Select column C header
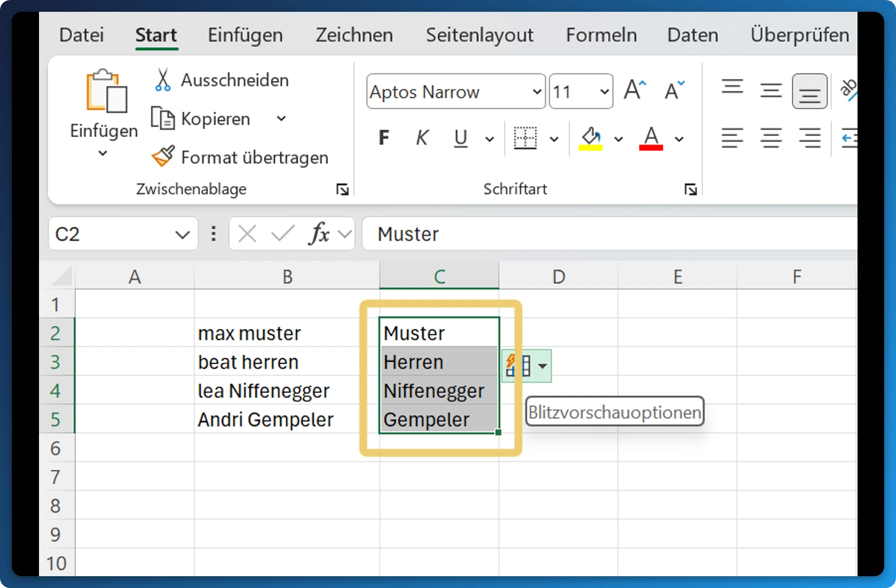896x588 pixels. point(439,277)
